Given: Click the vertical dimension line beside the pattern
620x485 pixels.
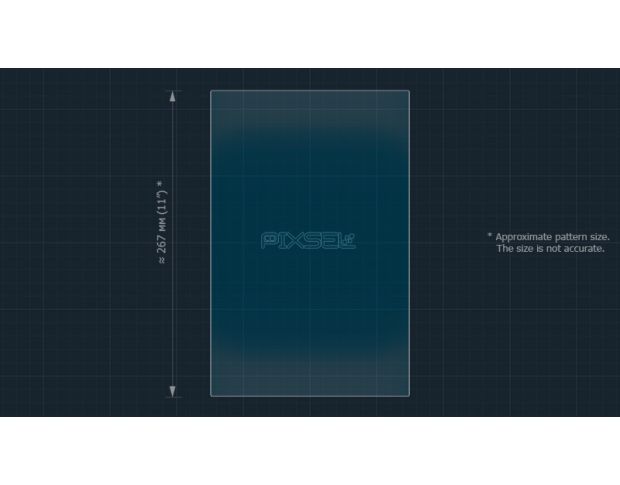Looking at the screenshot, I should pyautogui.click(x=174, y=300).
